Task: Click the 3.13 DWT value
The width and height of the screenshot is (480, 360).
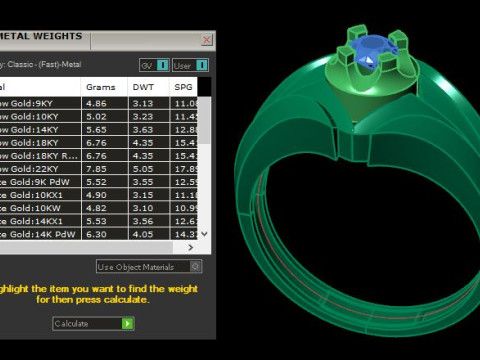Action: pos(143,103)
